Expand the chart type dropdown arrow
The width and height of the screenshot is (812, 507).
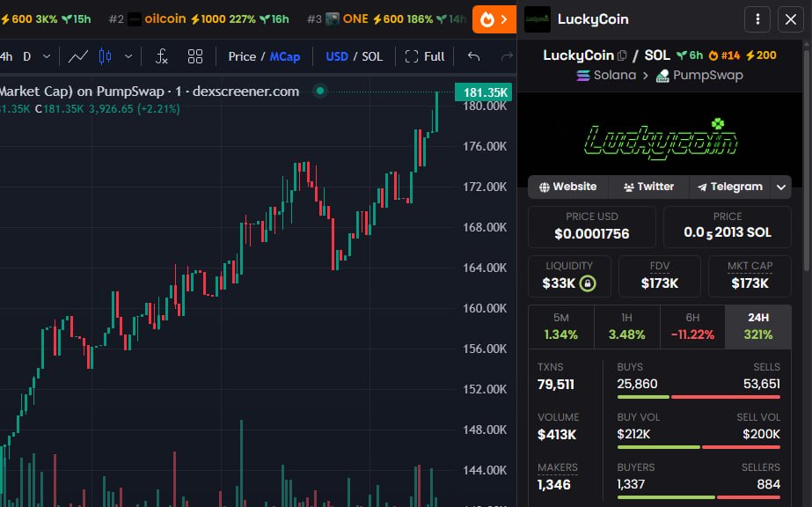point(128,56)
